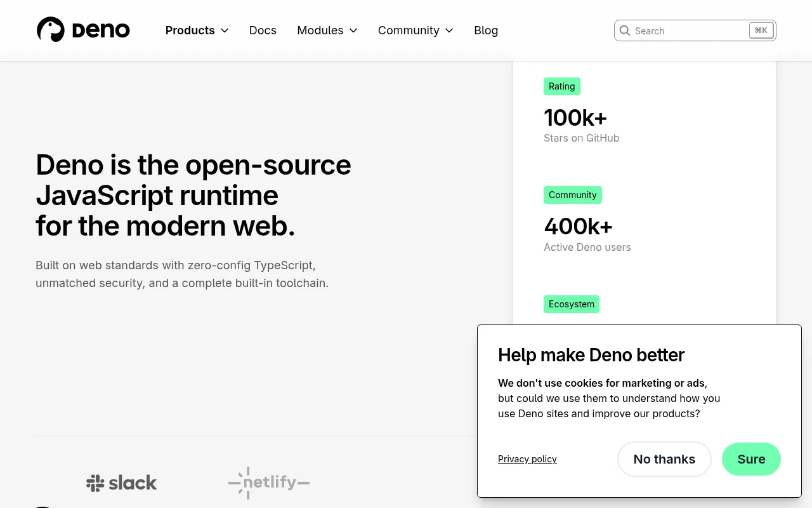Expand the Community chevron
Viewport: 812px width, 508px height.
coord(449,30)
